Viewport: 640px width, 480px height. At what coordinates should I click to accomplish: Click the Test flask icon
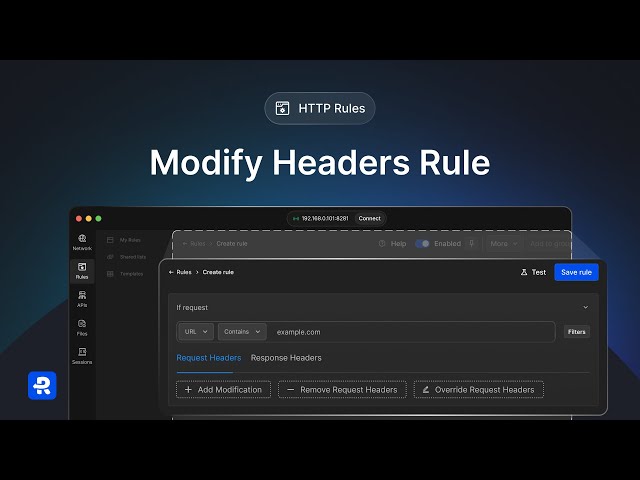pos(524,272)
